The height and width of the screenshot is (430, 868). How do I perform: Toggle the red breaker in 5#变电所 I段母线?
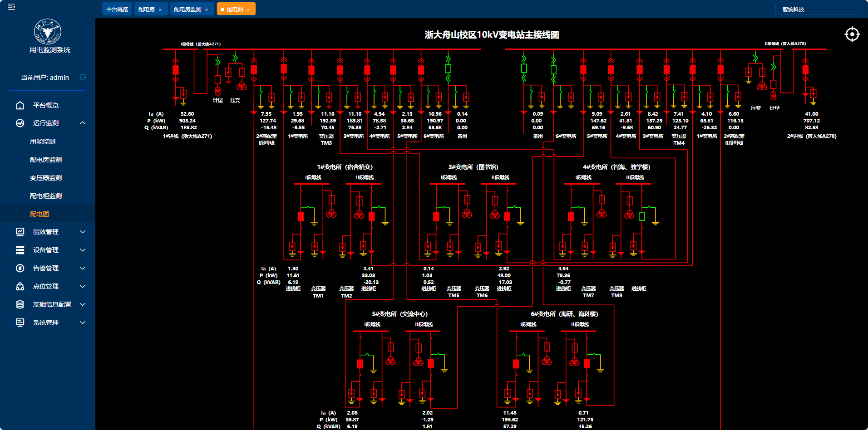click(360, 364)
